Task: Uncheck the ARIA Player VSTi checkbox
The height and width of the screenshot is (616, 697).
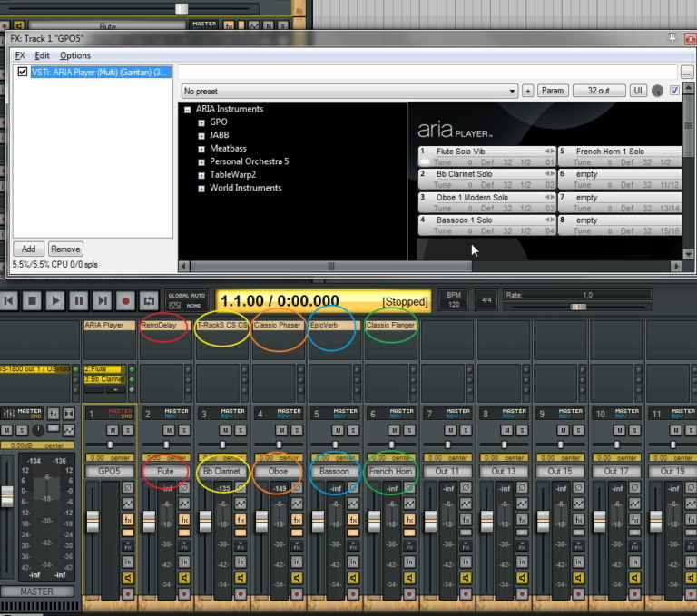Action: pyautogui.click(x=23, y=72)
